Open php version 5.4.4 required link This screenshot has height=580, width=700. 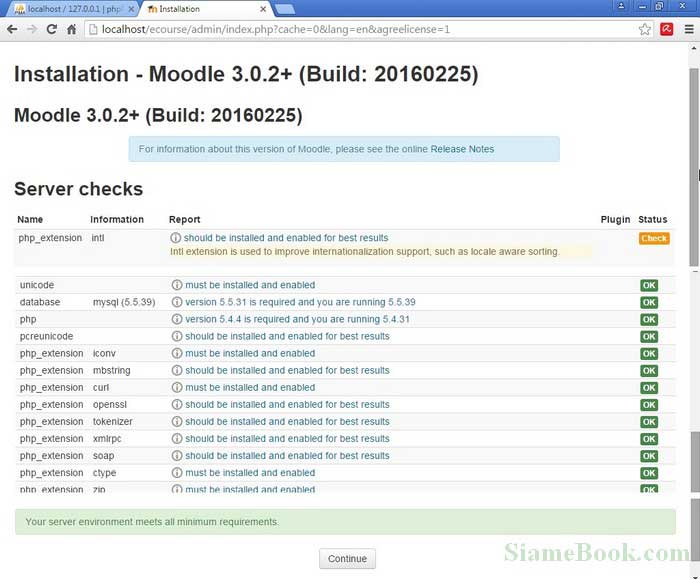[297, 319]
